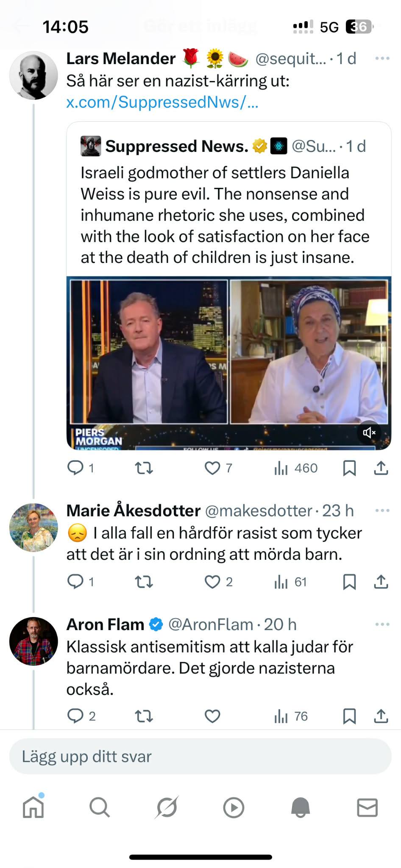Image resolution: width=401 pixels, height=868 pixels.
Task: Repost Marie Åkesdotter's reply
Action: [x=144, y=582]
